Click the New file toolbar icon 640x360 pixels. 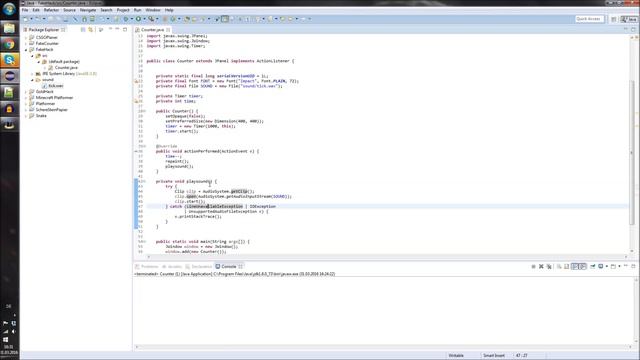point(26,19)
